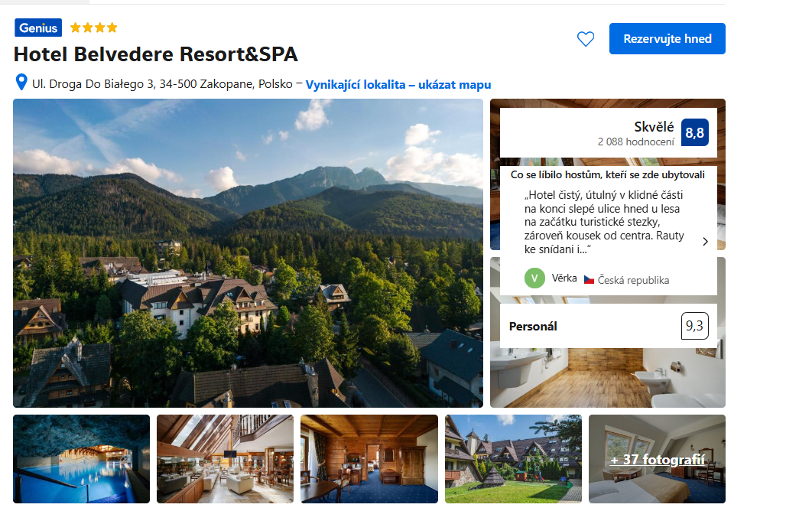Click the four-star rating icons
812x524 pixels.
[x=94, y=28]
